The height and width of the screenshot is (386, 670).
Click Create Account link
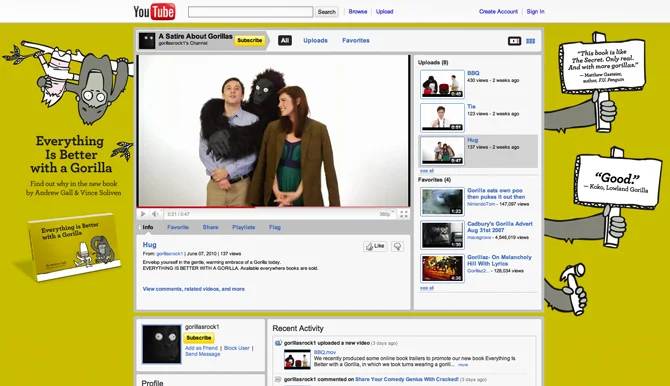click(498, 12)
